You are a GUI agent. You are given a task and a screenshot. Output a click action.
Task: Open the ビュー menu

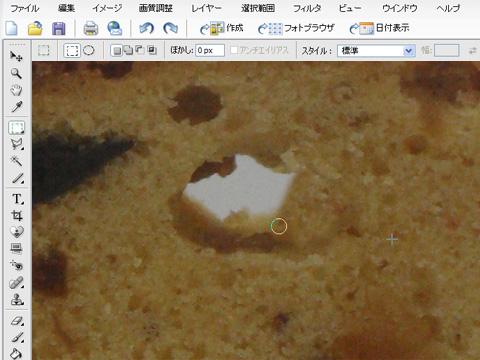tap(350, 8)
